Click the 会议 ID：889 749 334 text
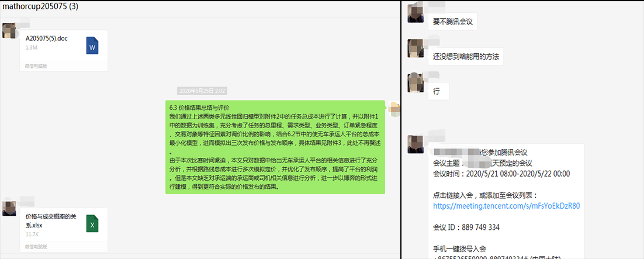 (466, 227)
